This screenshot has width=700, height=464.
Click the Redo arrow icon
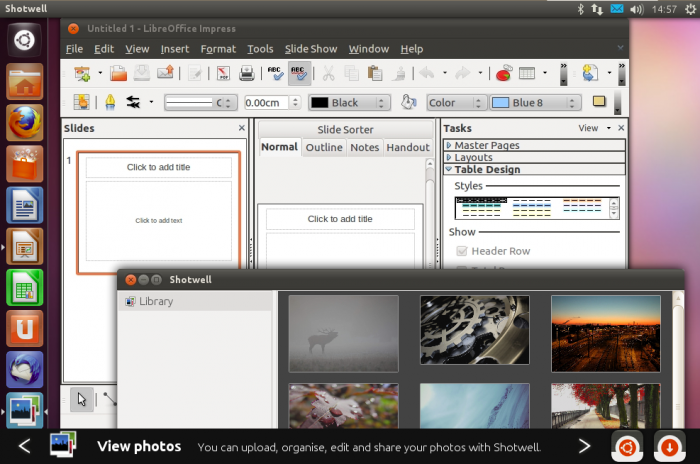pyautogui.click(x=462, y=73)
